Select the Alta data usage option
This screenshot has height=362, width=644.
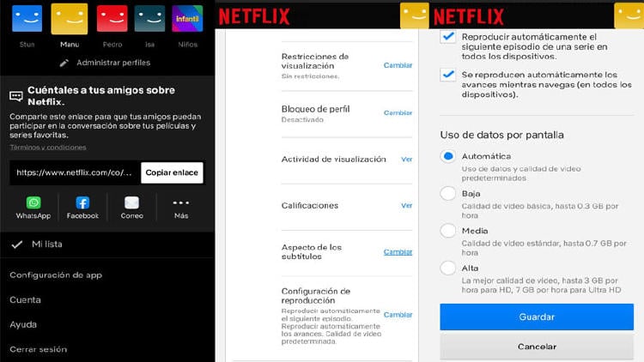(447, 268)
